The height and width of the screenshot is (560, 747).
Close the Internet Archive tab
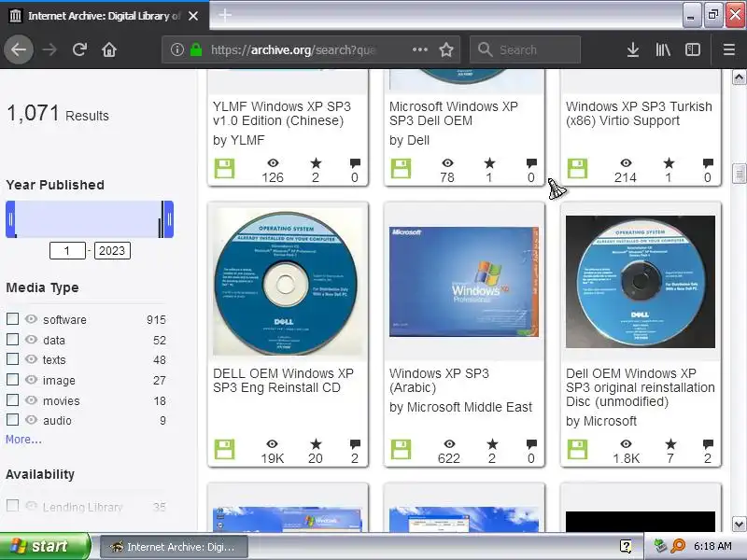(193, 16)
